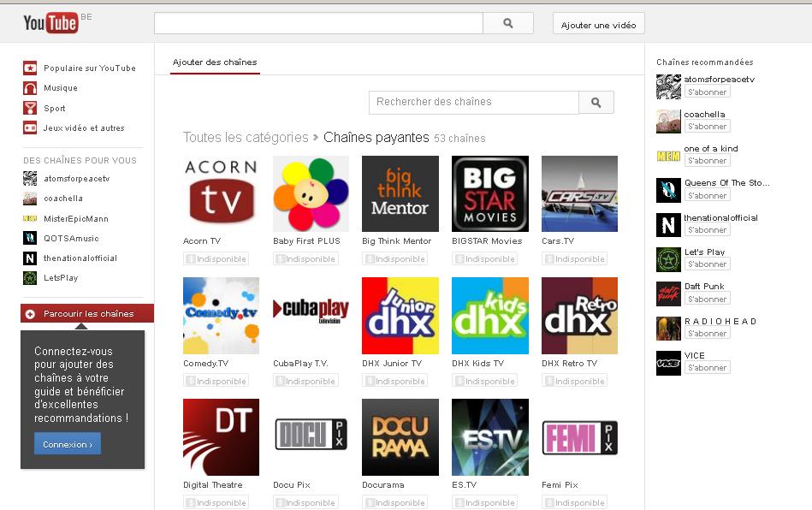Subscribe to Daft Punk with S'abonner
This screenshot has height=510, width=812.
[707, 299]
